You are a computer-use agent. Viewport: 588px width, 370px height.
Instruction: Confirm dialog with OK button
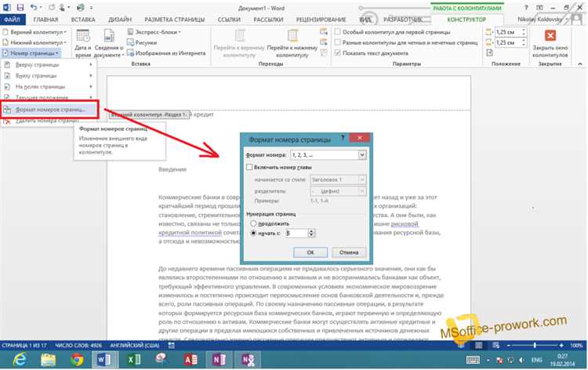(x=310, y=252)
